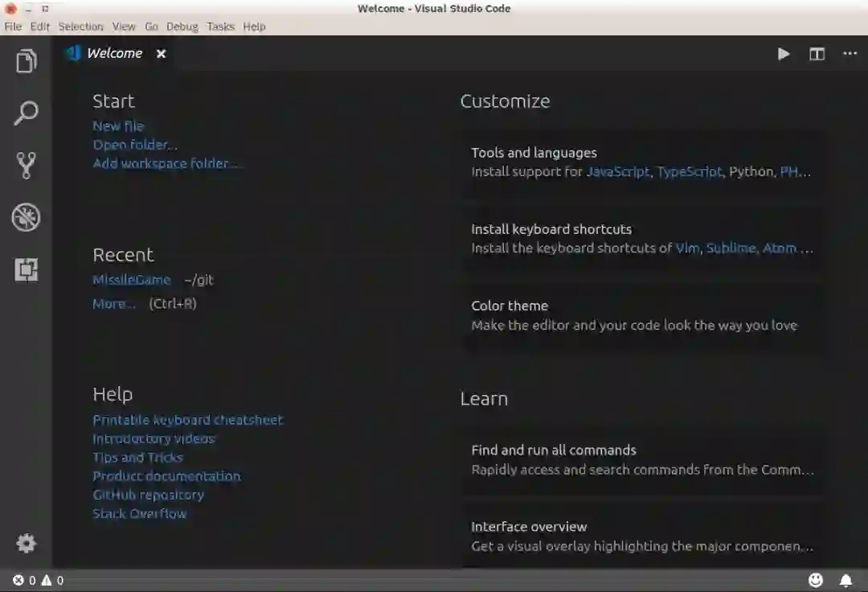This screenshot has width=868, height=592.
Task: Click the run play button in editor toolbar
Action: 784,54
